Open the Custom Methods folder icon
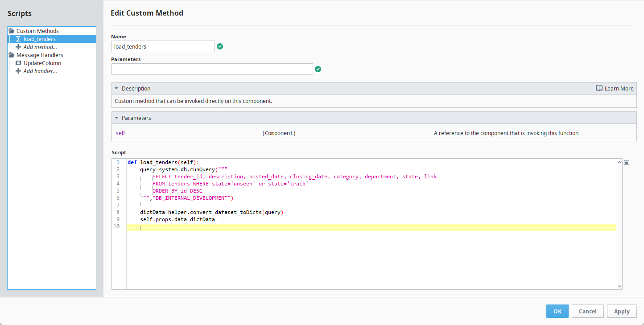The image size is (644, 325). pos(12,31)
